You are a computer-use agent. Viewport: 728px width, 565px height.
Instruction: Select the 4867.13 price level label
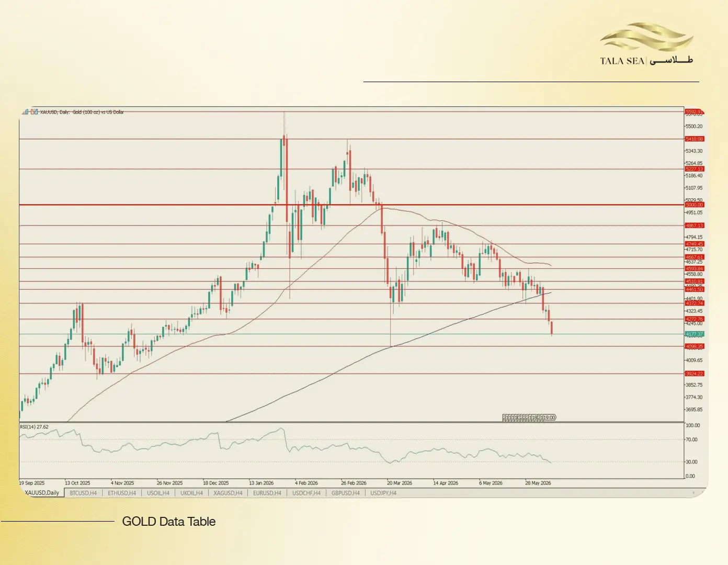click(695, 225)
